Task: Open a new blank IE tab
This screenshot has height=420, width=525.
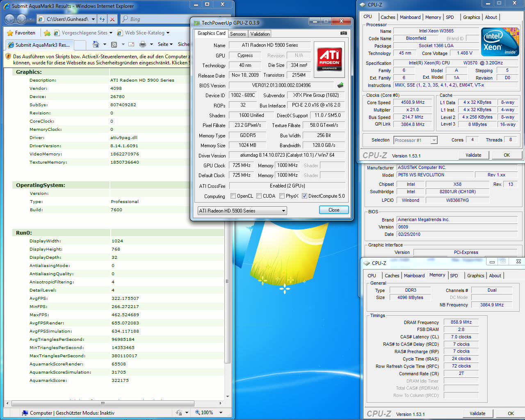Action: click(80, 45)
